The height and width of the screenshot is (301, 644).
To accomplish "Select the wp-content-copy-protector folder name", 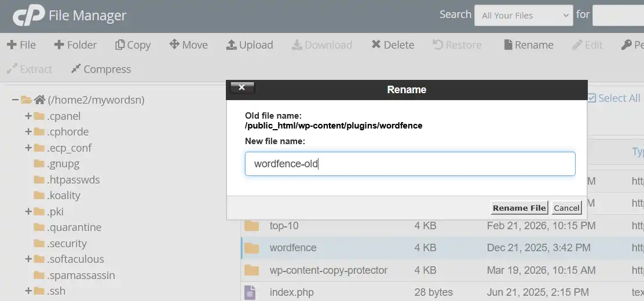I will coord(328,270).
